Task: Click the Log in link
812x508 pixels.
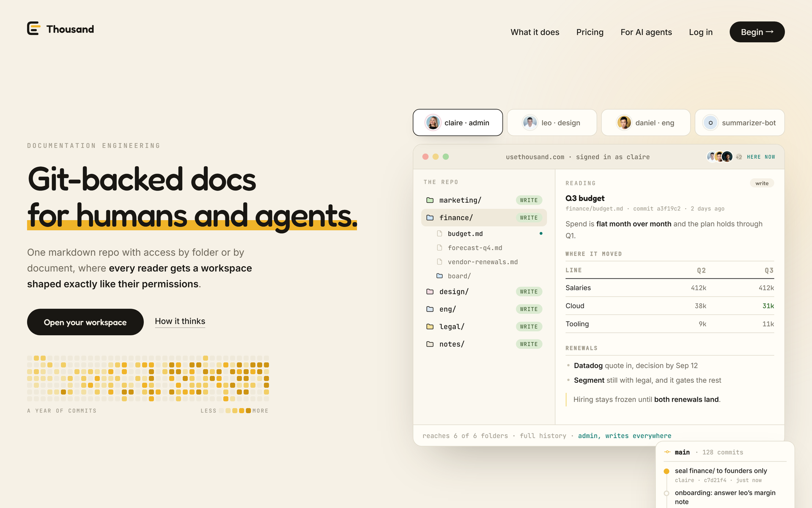Action: (x=701, y=32)
